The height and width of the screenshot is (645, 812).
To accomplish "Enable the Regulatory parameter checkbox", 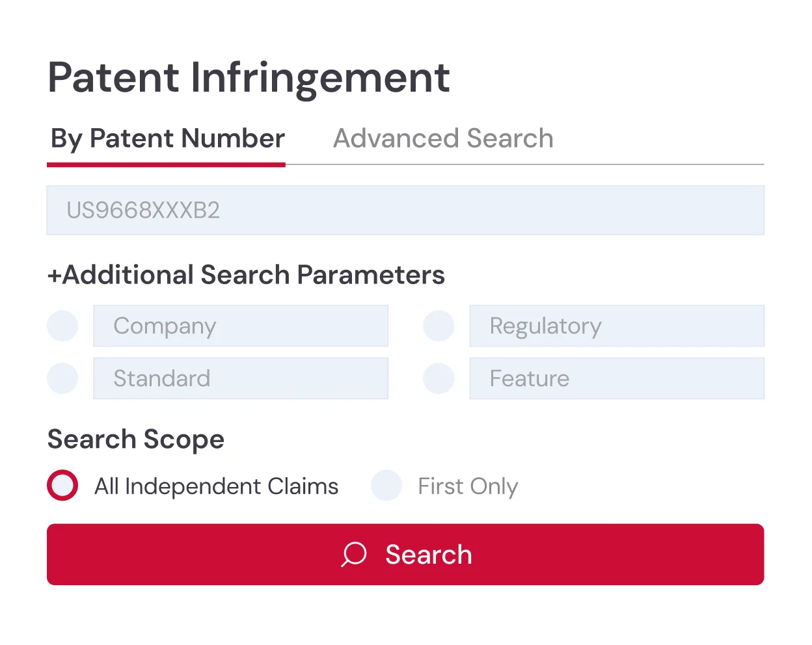I will tap(439, 326).
